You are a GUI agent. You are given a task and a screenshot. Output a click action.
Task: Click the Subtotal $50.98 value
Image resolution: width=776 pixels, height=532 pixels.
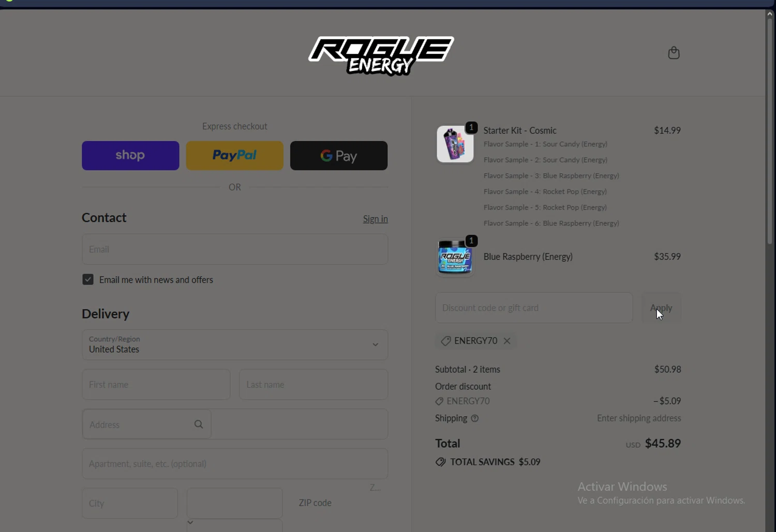click(x=667, y=370)
